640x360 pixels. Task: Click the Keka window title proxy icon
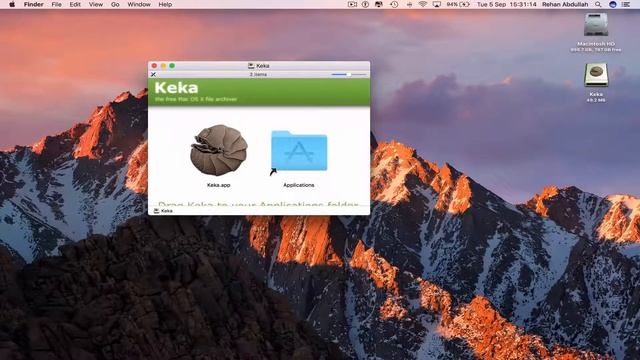tap(251, 66)
